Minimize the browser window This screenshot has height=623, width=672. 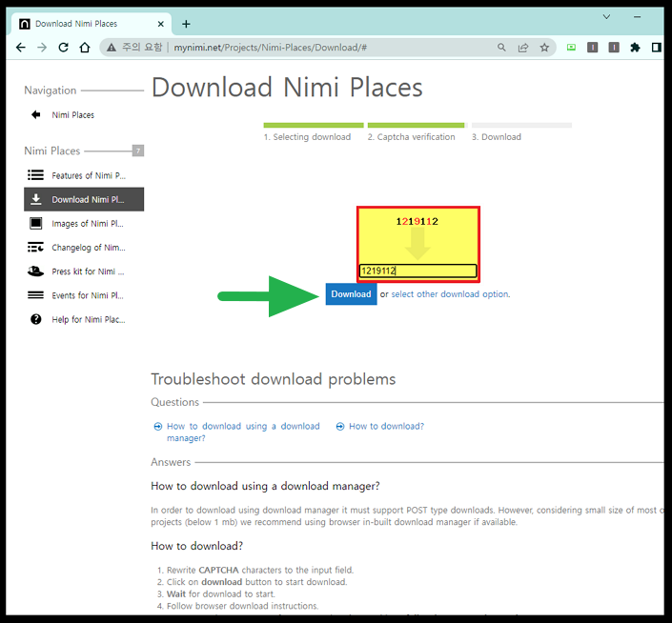point(638,17)
